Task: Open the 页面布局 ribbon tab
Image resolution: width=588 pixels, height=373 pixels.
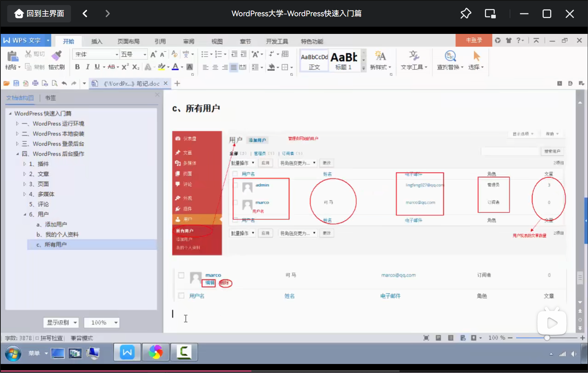Action: pos(128,41)
